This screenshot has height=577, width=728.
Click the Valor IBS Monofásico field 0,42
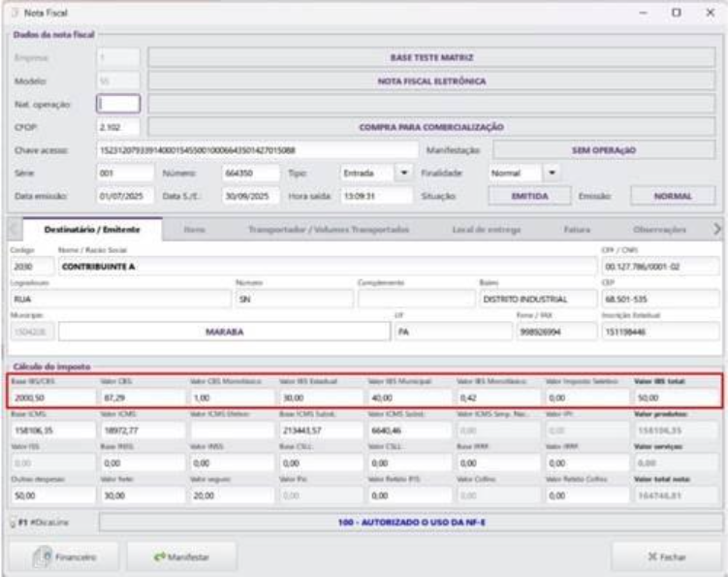tap(498, 398)
